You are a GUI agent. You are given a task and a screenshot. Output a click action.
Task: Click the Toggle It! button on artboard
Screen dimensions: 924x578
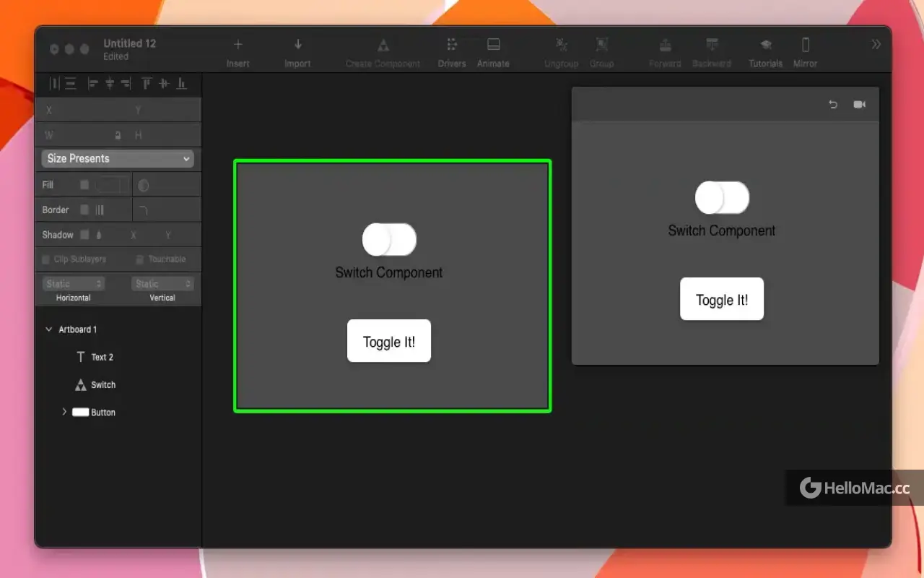pos(389,341)
